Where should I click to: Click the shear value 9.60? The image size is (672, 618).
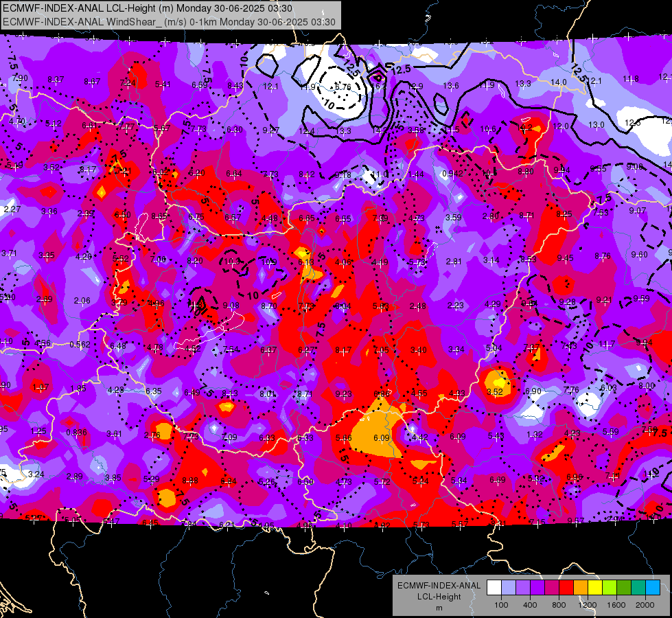(x=640, y=255)
